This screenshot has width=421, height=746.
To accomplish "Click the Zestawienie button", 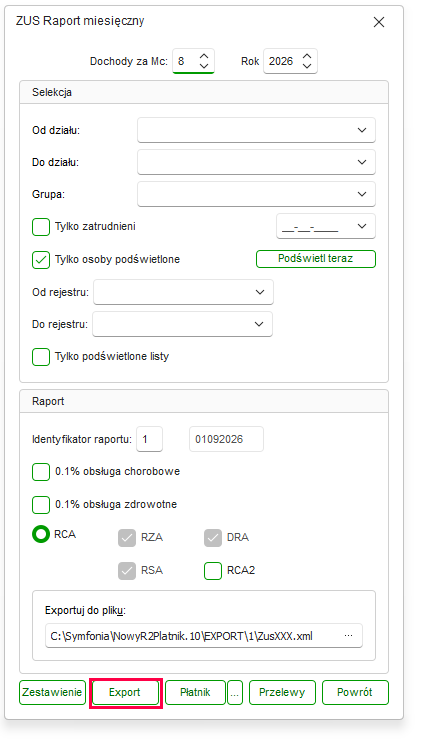I will (53, 692).
